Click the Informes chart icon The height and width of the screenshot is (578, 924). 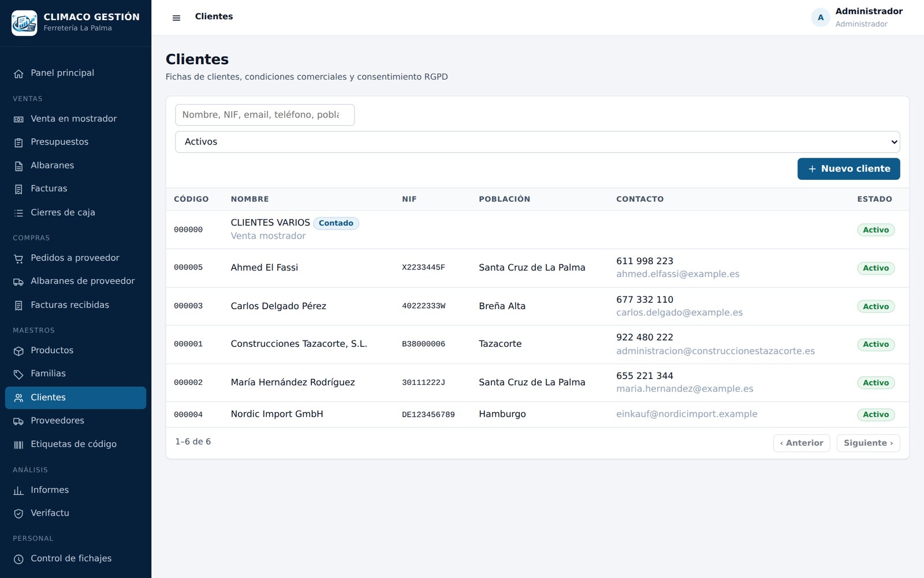(x=18, y=490)
